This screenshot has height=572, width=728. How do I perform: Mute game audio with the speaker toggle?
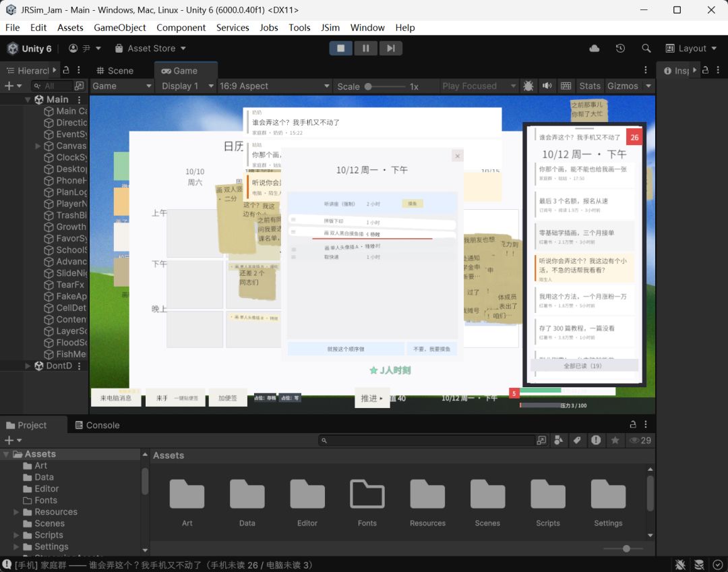click(547, 86)
